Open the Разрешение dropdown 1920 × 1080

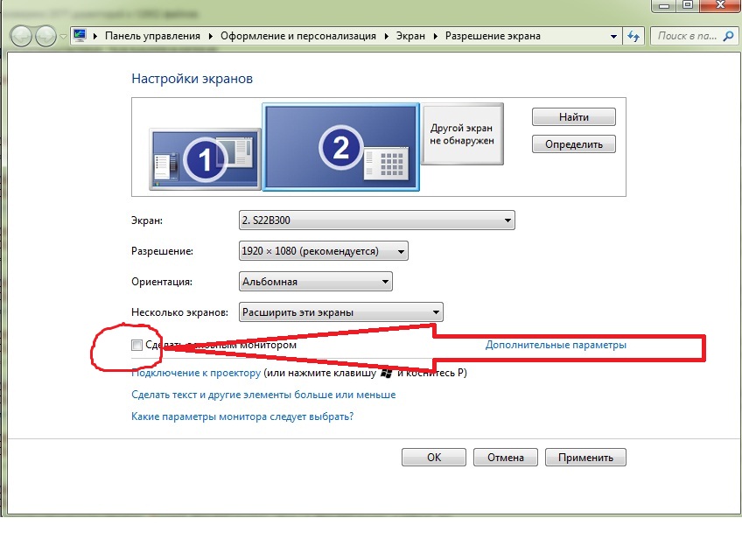[323, 251]
